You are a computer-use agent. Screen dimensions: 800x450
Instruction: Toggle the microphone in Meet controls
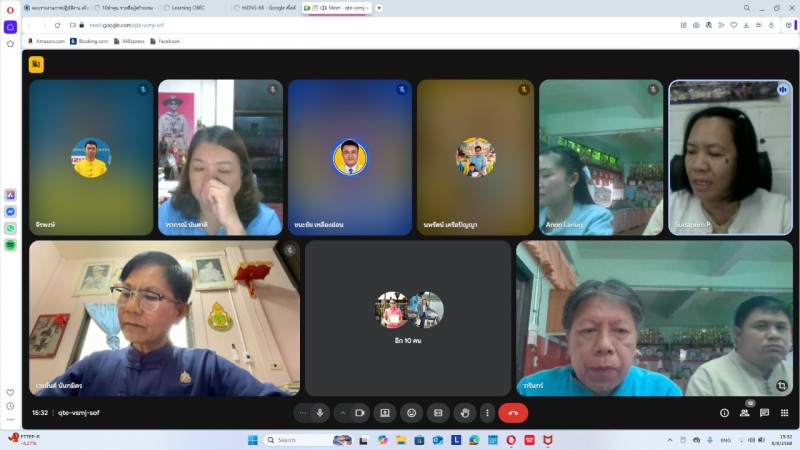(x=320, y=413)
